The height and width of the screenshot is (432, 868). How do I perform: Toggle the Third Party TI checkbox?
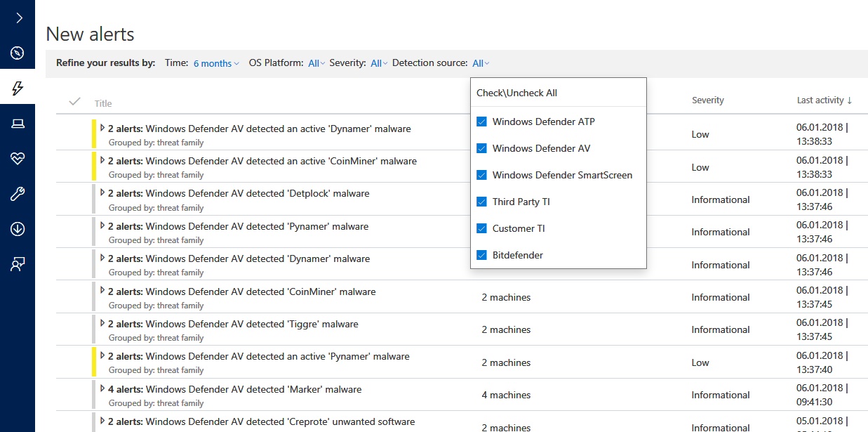coord(482,202)
